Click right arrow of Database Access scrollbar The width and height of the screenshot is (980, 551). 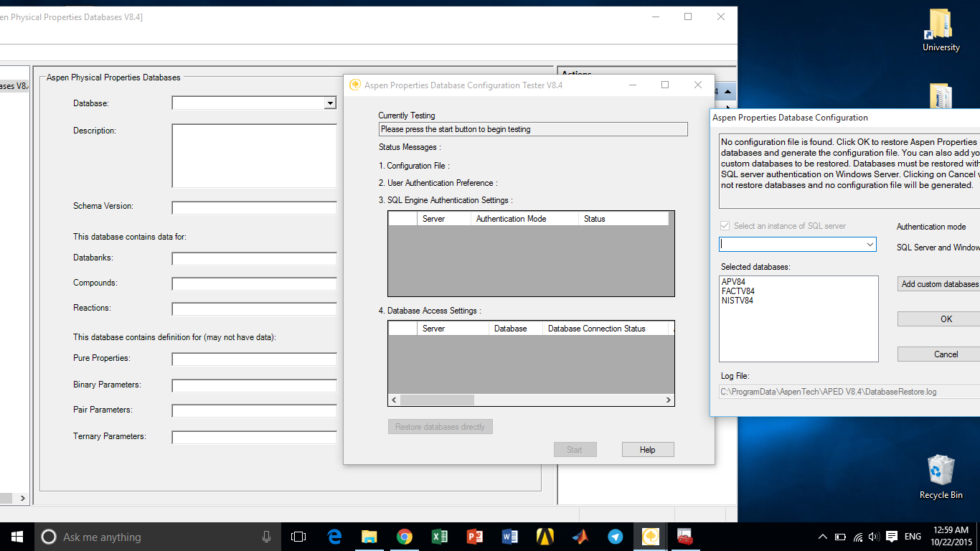(668, 400)
